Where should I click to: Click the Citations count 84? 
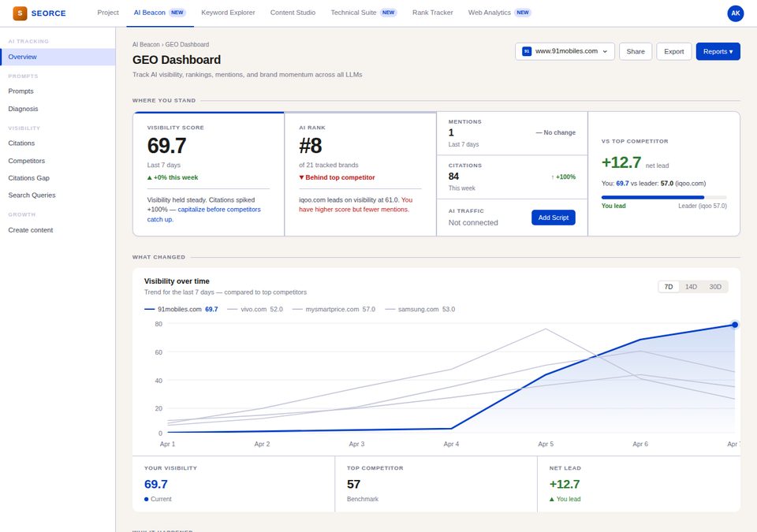453,177
